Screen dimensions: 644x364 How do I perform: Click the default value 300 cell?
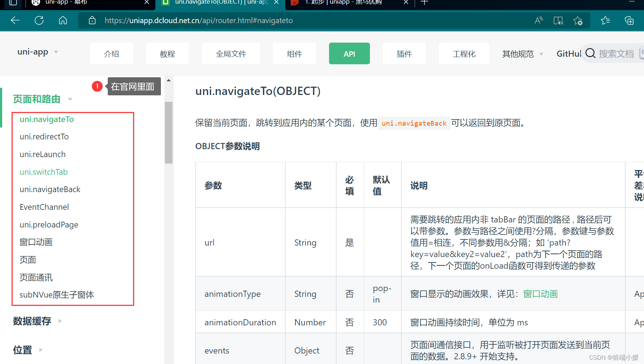click(x=382, y=322)
